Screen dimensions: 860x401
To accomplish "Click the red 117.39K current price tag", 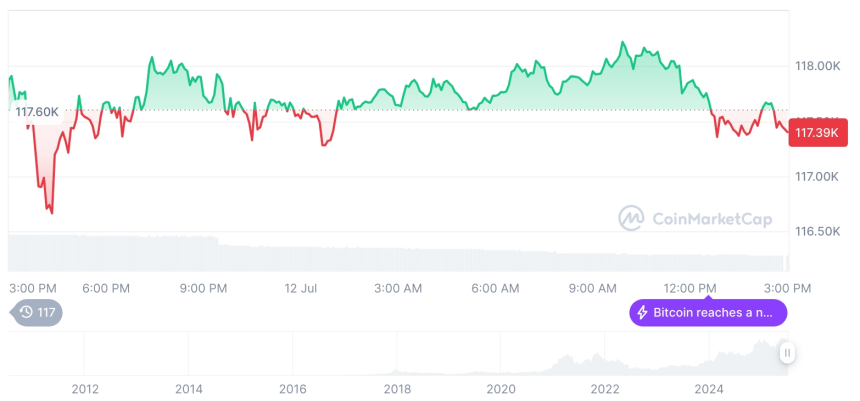I will click(815, 132).
